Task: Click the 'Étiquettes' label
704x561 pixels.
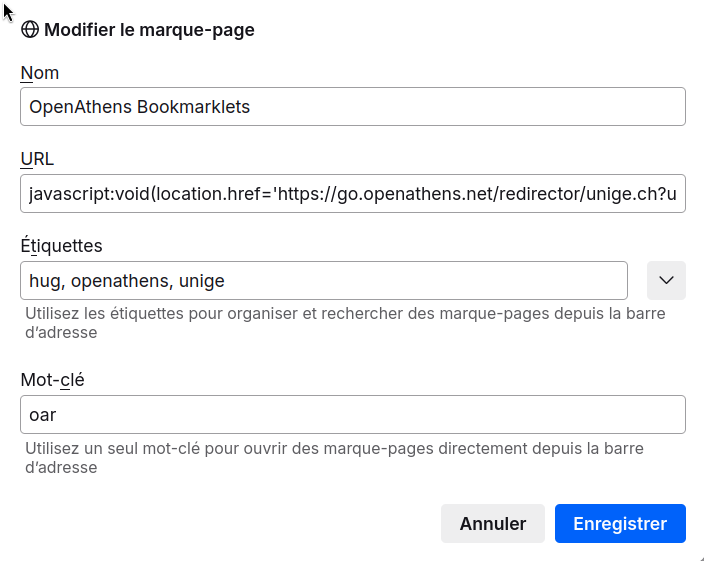Action: [61, 245]
